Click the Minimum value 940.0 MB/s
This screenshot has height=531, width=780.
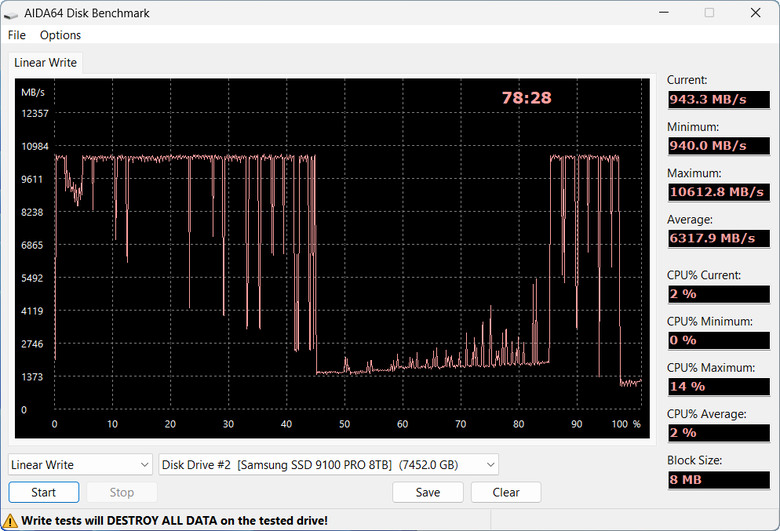[719, 146]
